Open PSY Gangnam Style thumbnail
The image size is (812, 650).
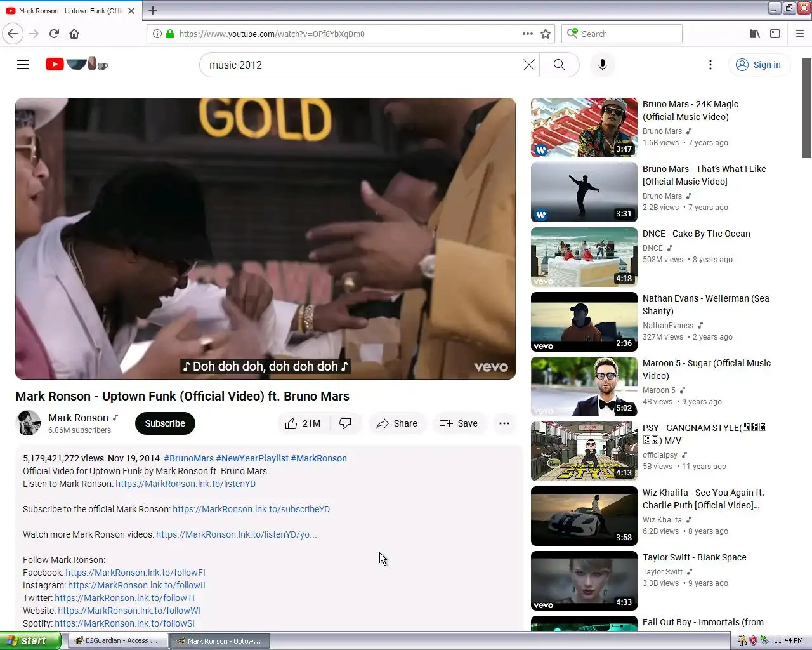pyautogui.click(x=584, y=451)
